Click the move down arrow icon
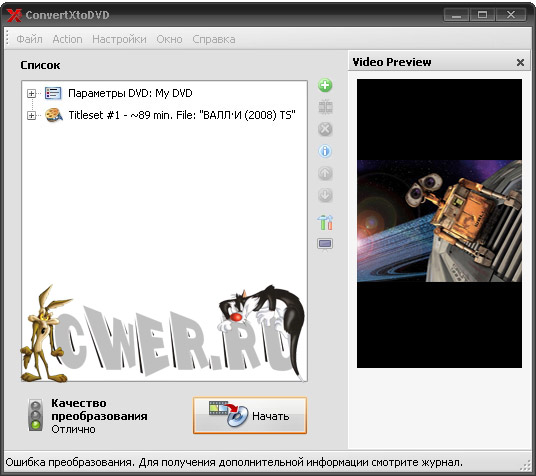This screenshot has width=536, height=476. tap(325, 195)
